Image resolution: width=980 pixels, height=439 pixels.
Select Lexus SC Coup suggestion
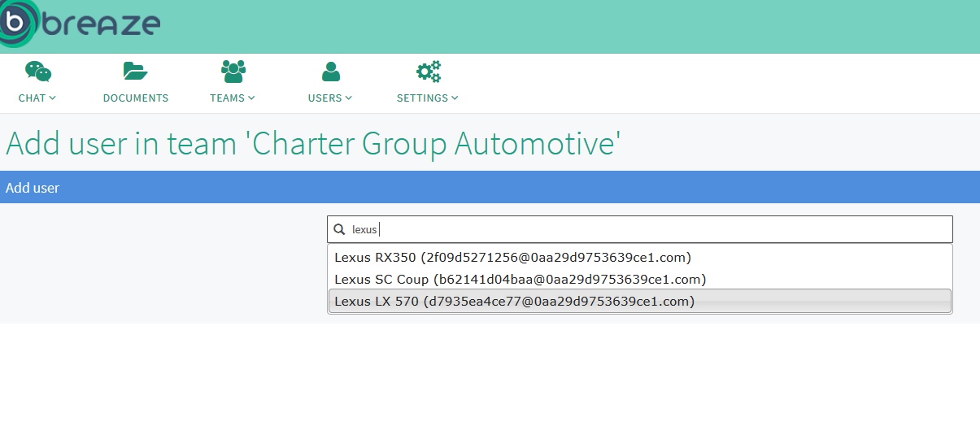[639, 279]
